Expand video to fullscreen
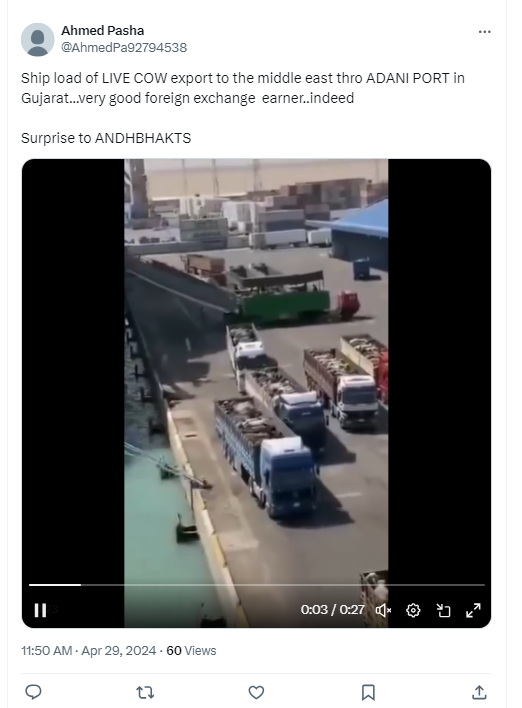 tap(473, 610)
